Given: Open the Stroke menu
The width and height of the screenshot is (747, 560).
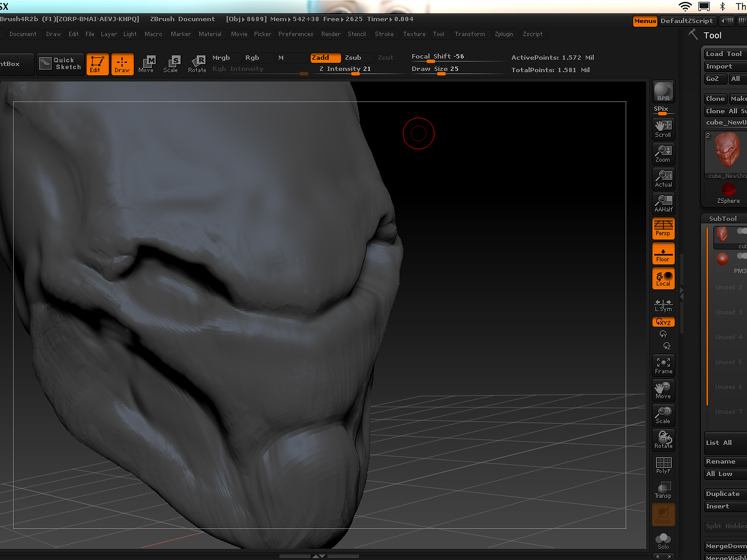Looking at the screenshot, I should pos(385,34).
